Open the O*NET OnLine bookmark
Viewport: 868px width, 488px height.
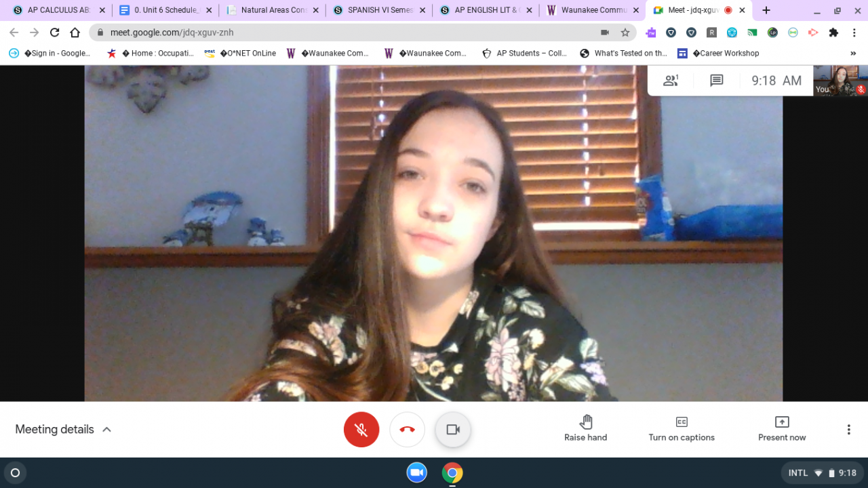point(241,54)
